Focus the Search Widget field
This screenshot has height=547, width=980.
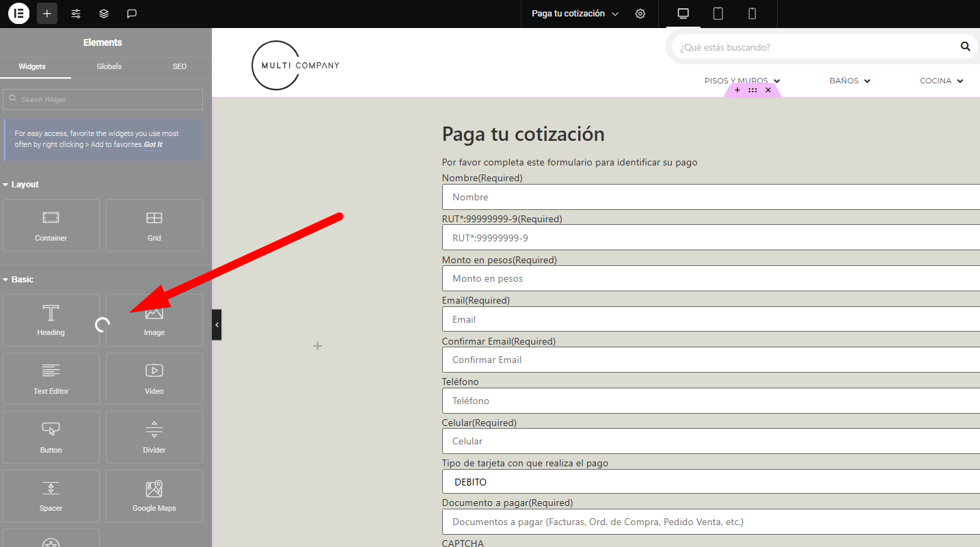103,99
